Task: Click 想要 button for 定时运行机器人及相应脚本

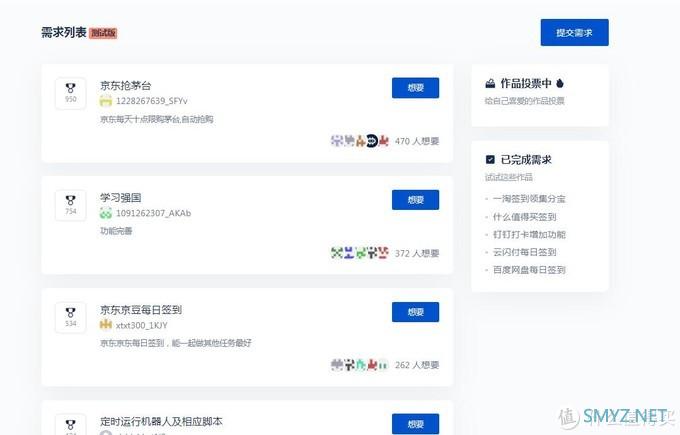Action: pos(415,424)
